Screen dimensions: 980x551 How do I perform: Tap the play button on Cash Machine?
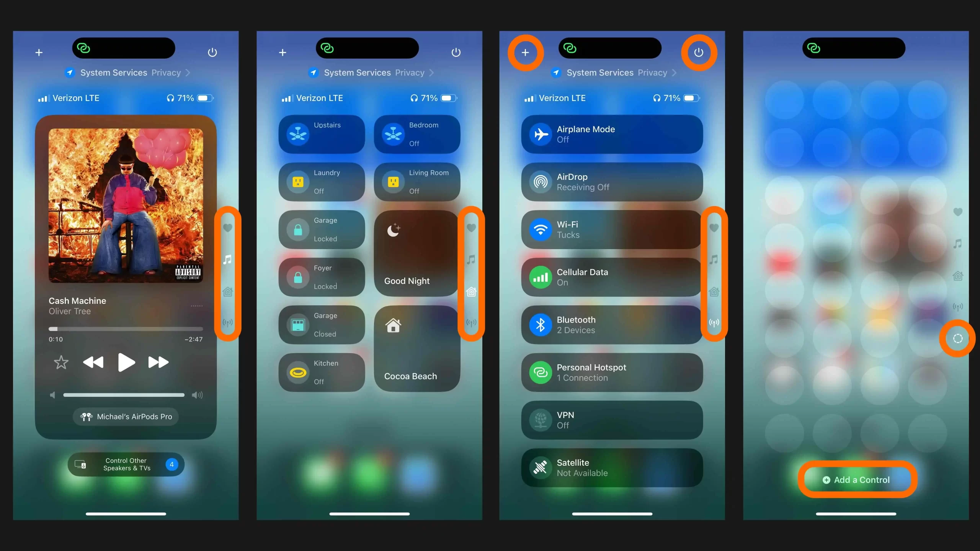[x=126, y=363]
